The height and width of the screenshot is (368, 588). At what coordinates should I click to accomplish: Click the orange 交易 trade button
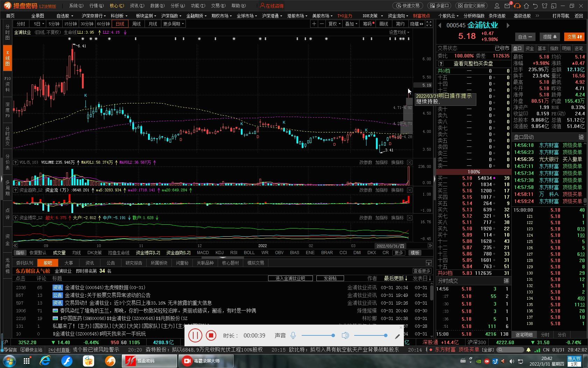574,37
